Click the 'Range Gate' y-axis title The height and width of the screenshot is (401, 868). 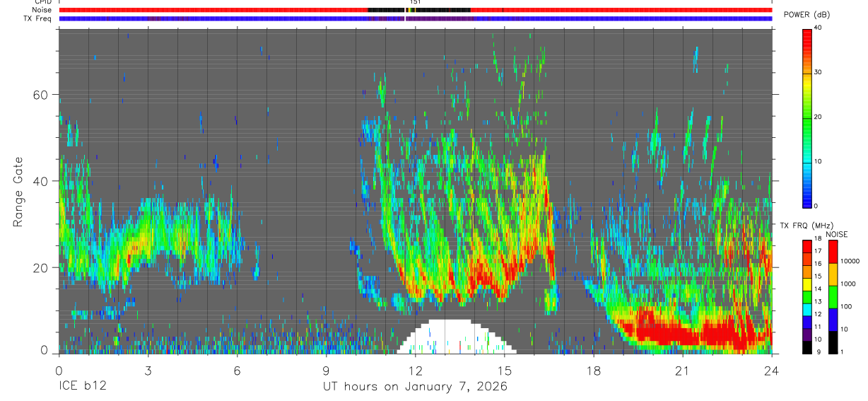pos(17,193)
